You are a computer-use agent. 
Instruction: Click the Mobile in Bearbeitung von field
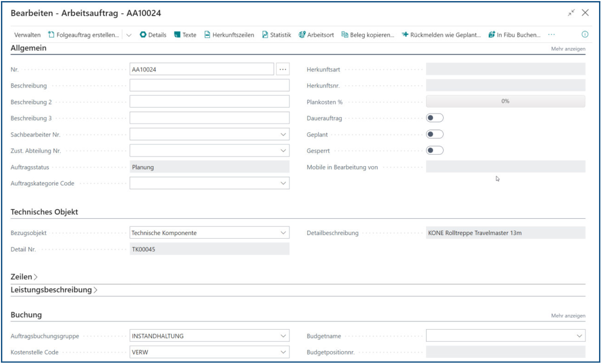[x=506, y=167]
